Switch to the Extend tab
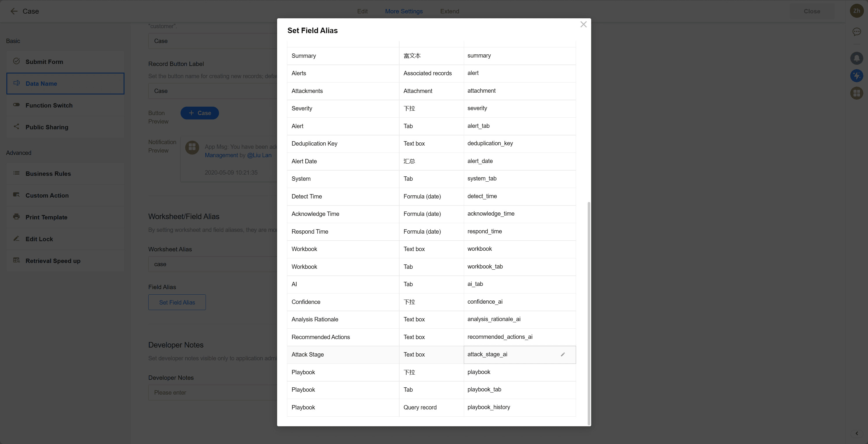The image size is (868, 444). coord(450,11)
